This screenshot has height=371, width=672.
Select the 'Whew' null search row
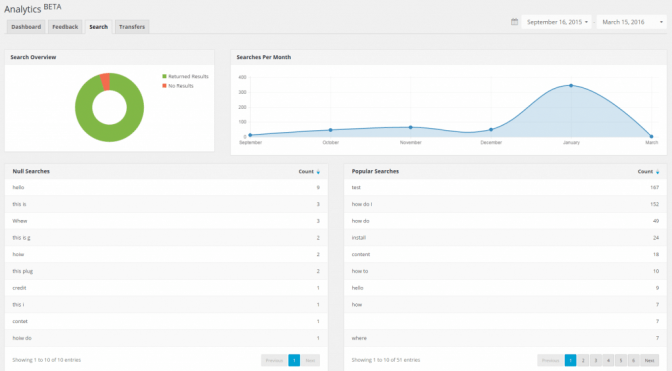[x=166, y=221]
